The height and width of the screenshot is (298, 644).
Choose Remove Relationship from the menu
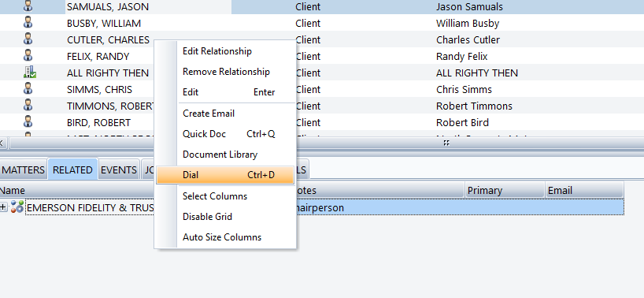coord(225,72)
